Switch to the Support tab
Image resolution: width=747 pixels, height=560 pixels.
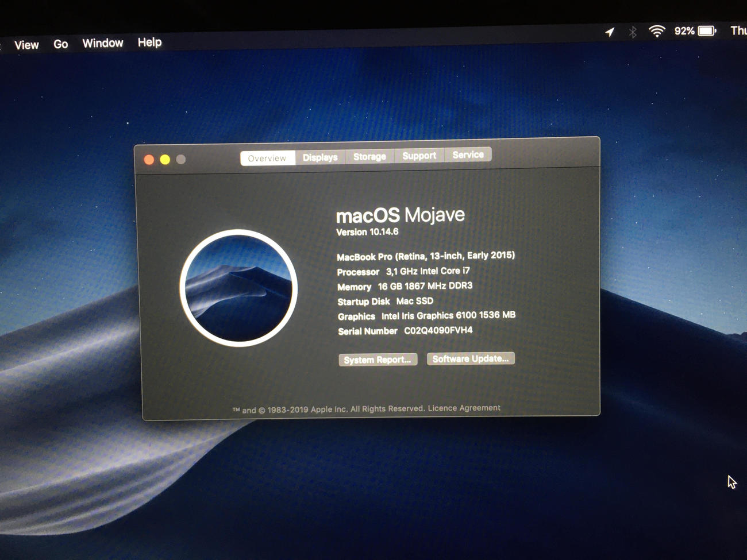point(419,156)
